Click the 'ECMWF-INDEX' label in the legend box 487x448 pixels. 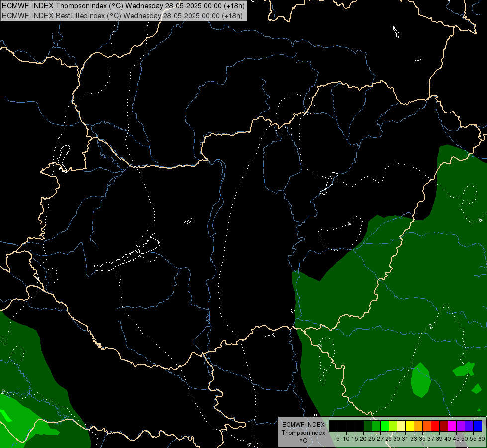(x=303, y=425)
